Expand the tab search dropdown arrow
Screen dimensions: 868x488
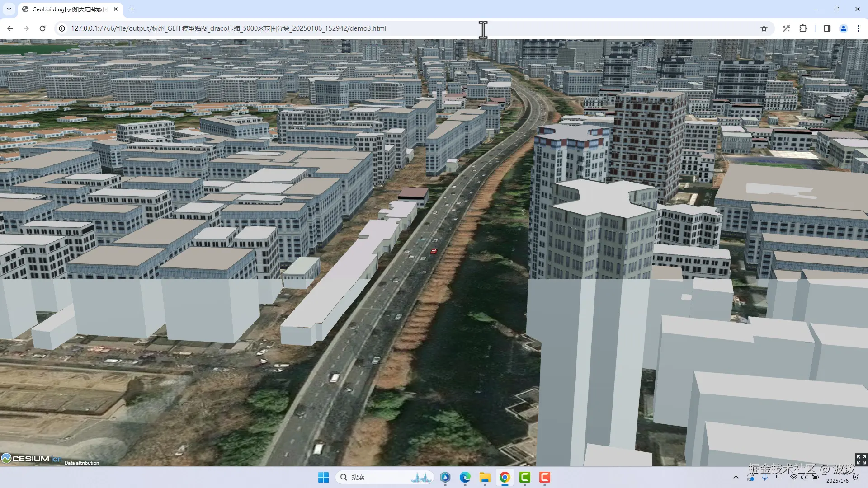(x=9, y=9)
